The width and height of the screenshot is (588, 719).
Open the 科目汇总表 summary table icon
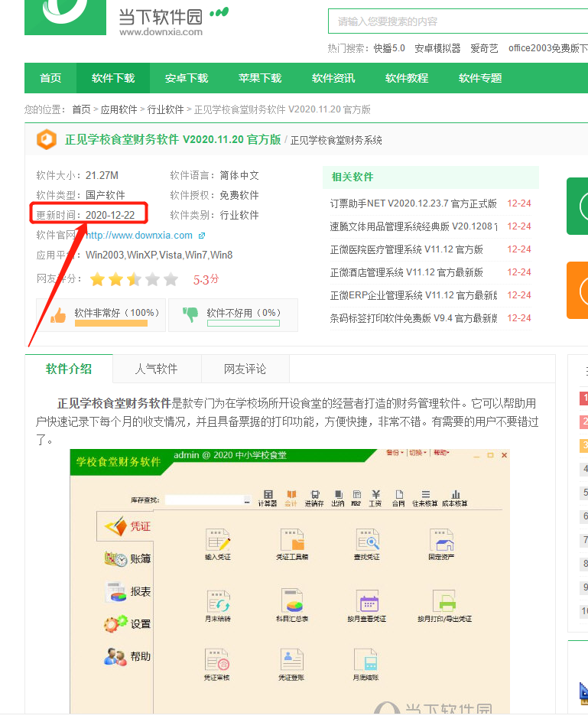click(x=292, y=606)
